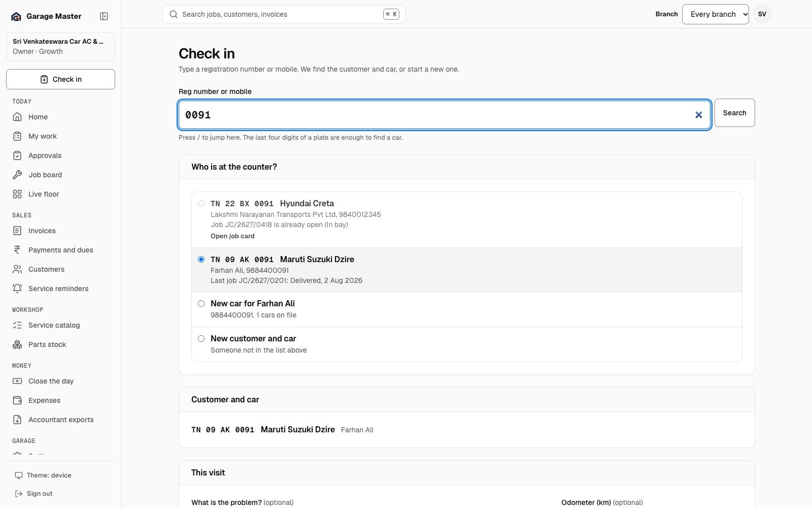Click the Close the day cash icon

[17, 381]
